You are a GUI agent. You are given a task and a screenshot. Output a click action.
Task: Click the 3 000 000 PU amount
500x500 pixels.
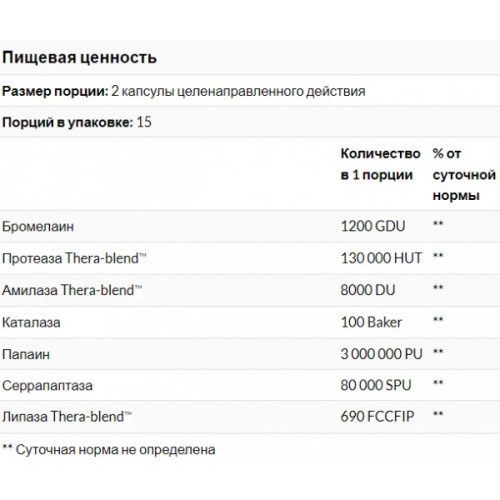381,354
